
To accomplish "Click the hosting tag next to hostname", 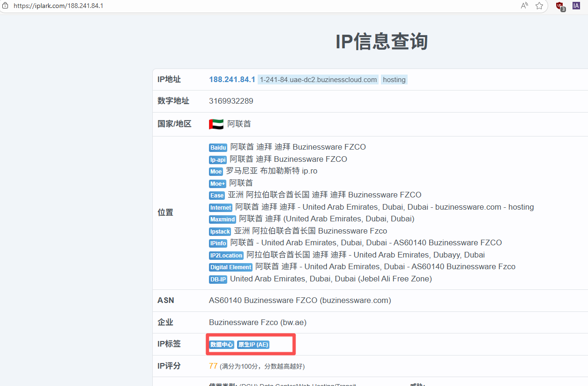I will (394, 80).
